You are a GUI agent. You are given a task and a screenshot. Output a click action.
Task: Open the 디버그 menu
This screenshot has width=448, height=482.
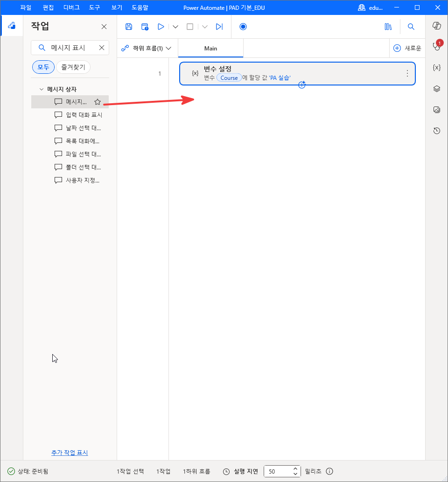[x=71, y=7]
